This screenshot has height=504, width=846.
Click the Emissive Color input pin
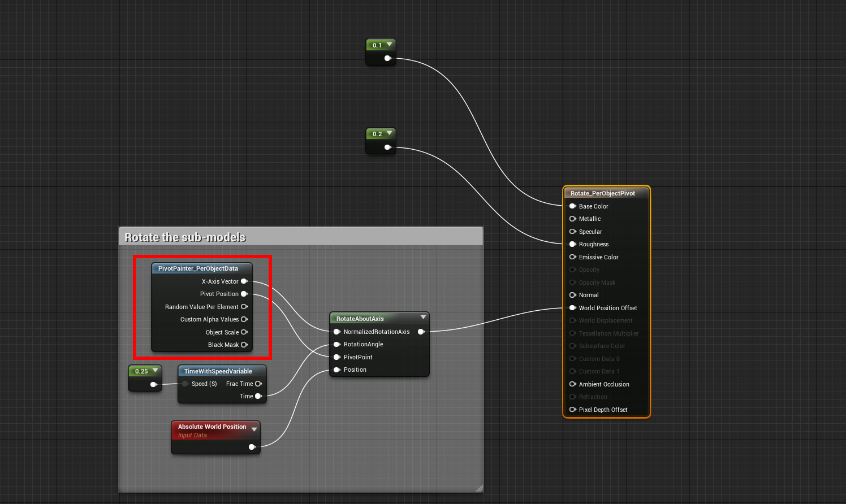pyautogui.click(x=572, y=257)
